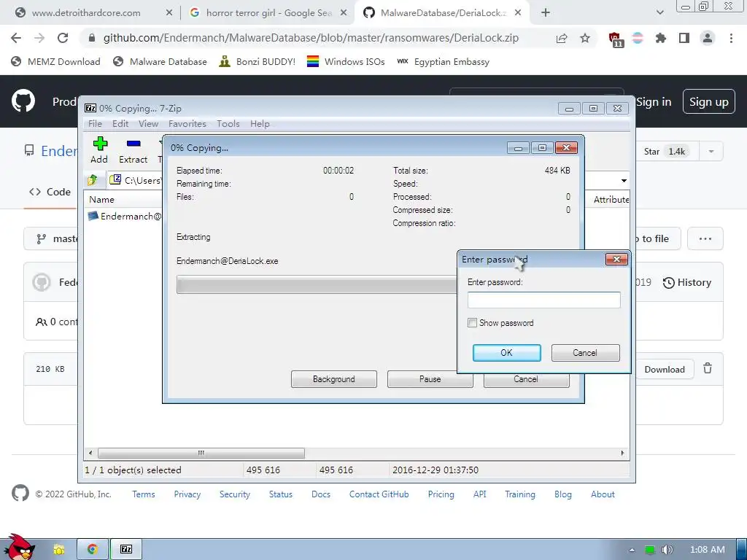
Task: Open the Chrome profile avatar
Action: tap(708, 38)
